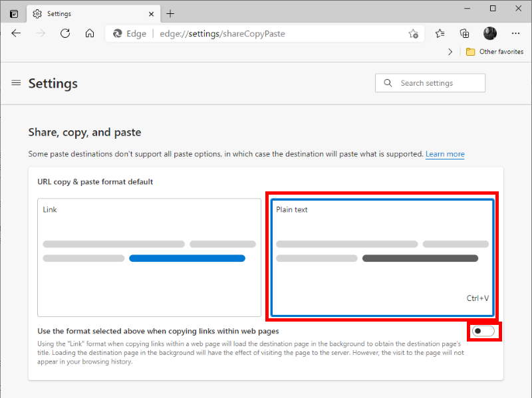Disable the format-for-copying-links toggle
532x398 pixels.
coord(482,331)
